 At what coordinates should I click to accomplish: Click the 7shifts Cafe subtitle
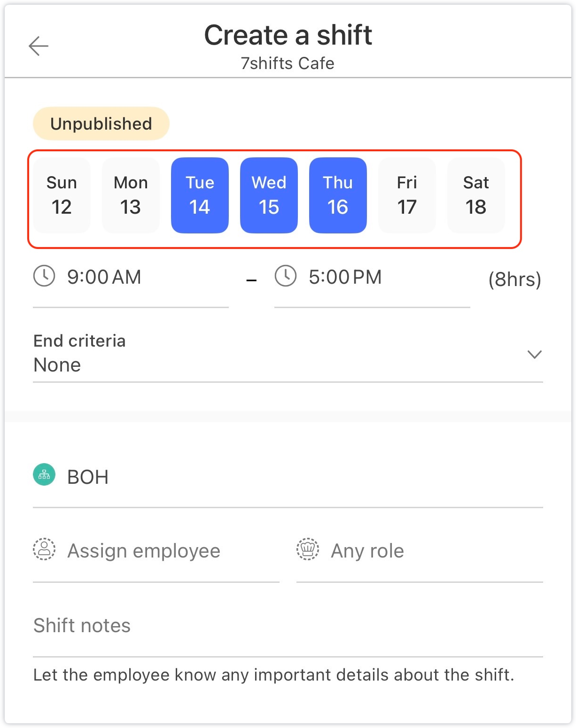click(x=288, y=63)
